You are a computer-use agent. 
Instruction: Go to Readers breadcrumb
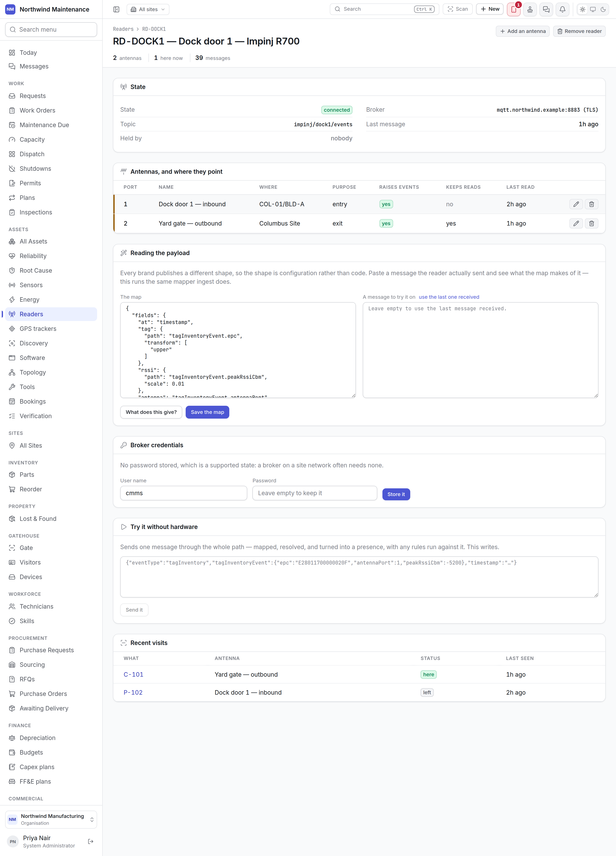point(123,29)
